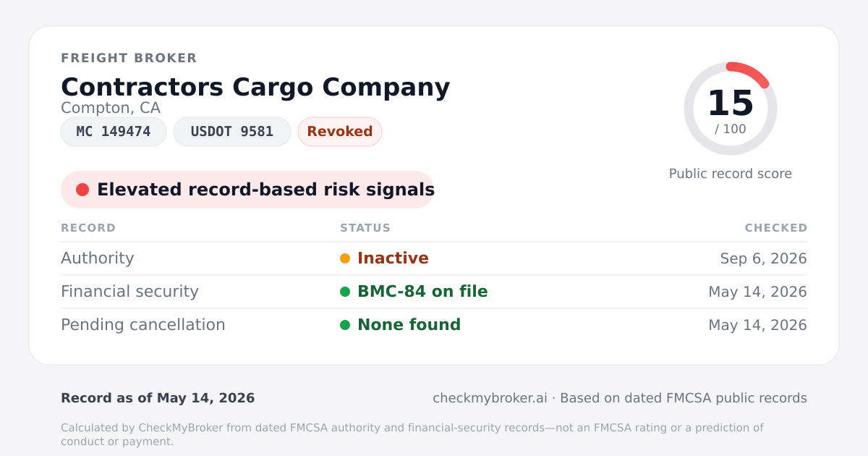Click the checkmybroker.ai footer text
Screen dimensions: 868x456
[x=490, y=398]
